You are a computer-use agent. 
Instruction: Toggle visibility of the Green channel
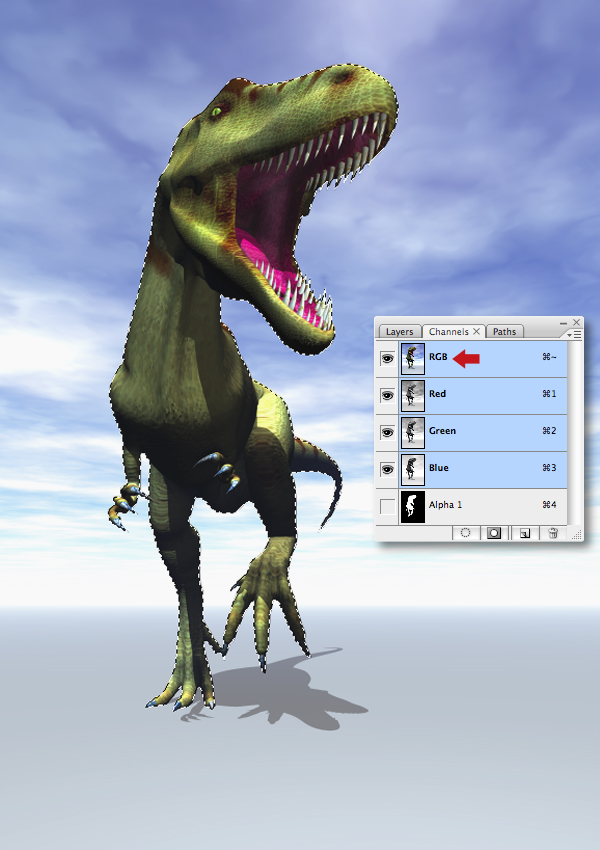click(x=387, y=432)
